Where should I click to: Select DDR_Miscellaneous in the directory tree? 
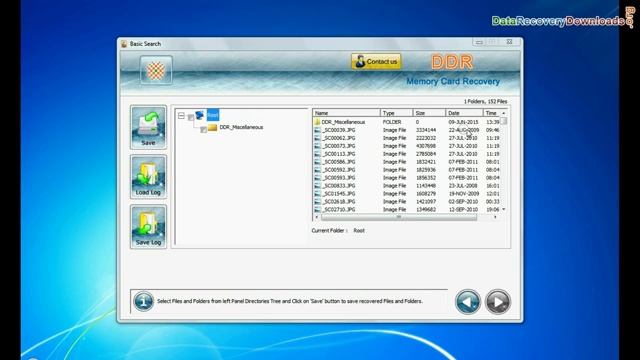(x=241, y=127)
